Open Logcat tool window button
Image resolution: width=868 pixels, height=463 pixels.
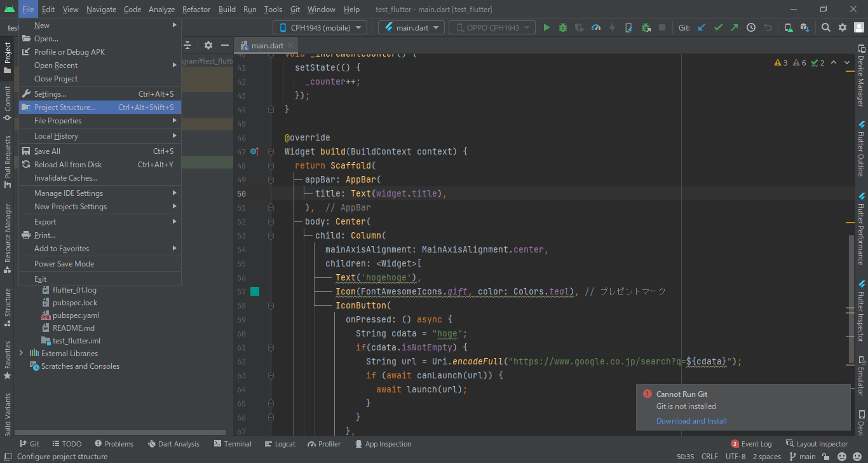(280, 444)
